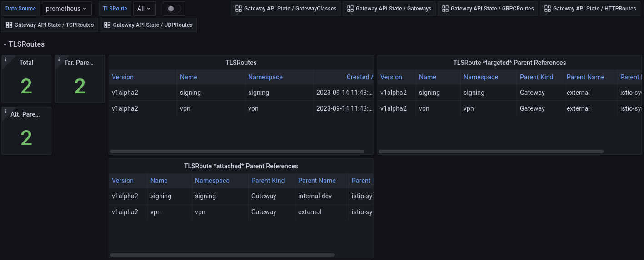Click internal-dev cell in attached references table
This screenshot has height=260, width=644.
click(x=322, y=196)
